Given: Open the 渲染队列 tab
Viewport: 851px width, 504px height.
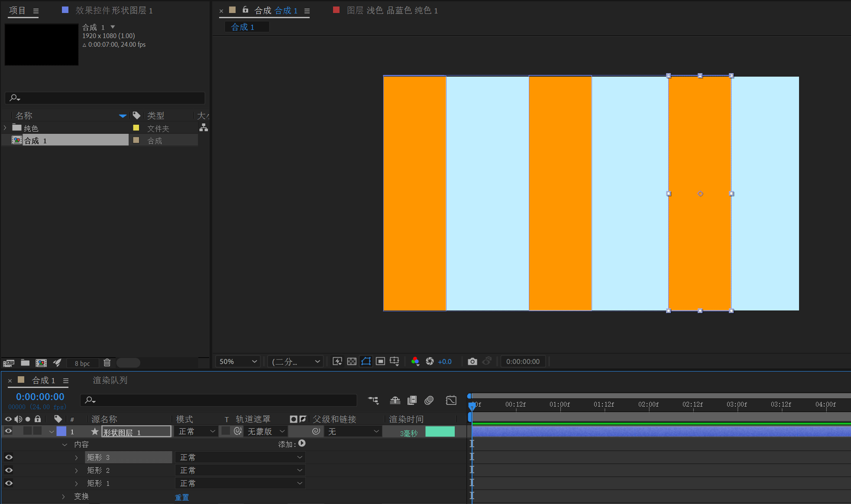Looking at the screenshot, I should (110, 380).
